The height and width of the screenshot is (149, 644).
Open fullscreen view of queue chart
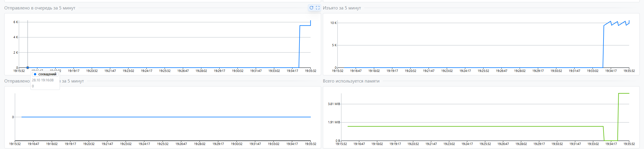click(x=317, y=8)
